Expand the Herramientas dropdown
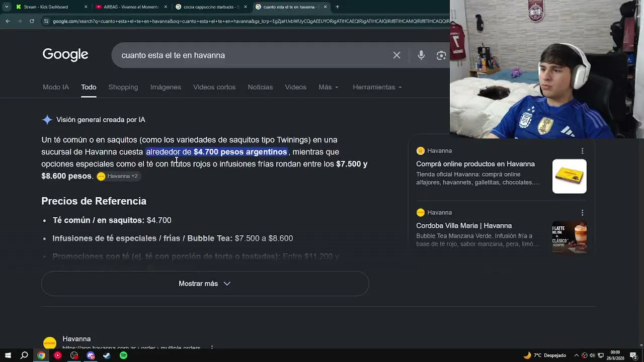The width and height of the screenshot is (644, 362). (377, 87)
